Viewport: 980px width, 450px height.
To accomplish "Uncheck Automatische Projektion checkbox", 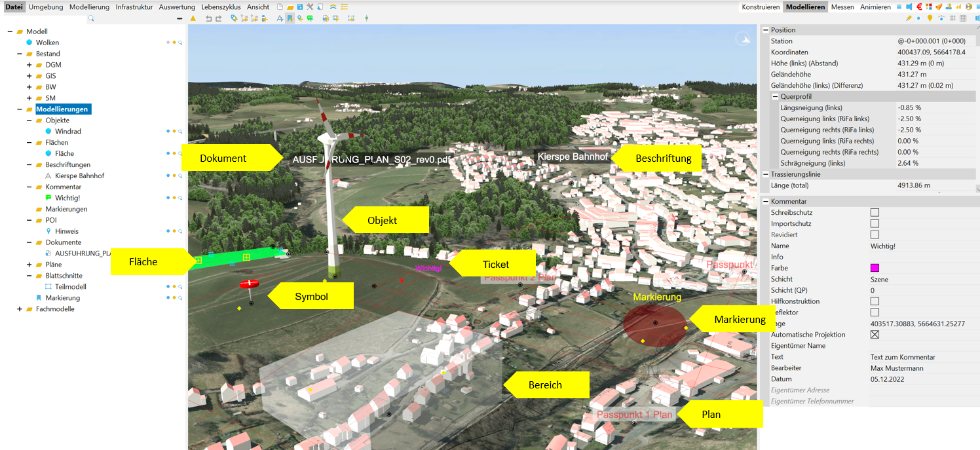I will 875,335.
